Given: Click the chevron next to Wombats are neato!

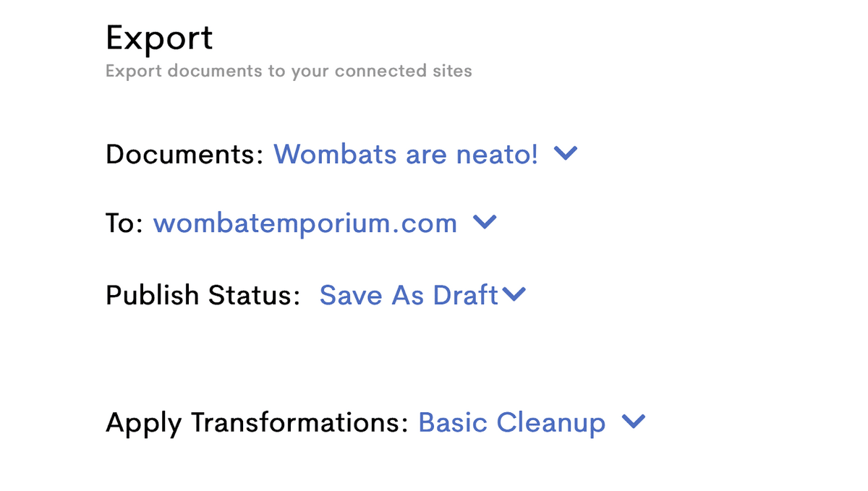Looking at the screenshot, I should click(x=565, y=153).
